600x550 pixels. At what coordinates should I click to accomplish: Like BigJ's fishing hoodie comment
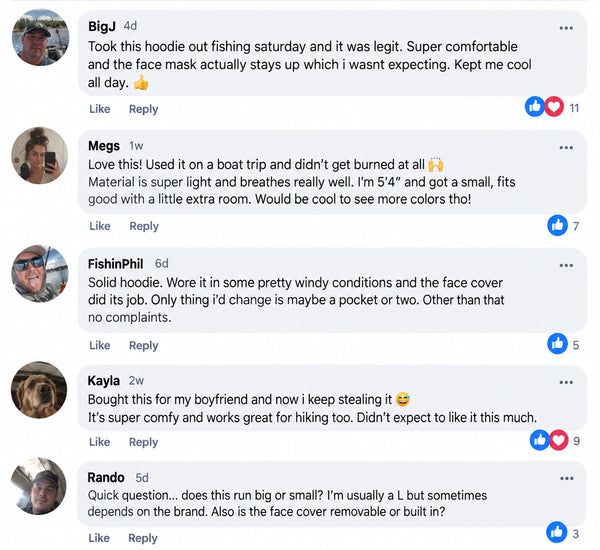99,109
